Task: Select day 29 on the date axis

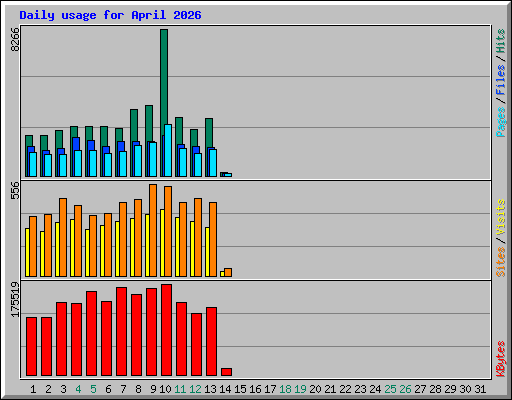Action: pyautogui.click(x=450, y=389)
